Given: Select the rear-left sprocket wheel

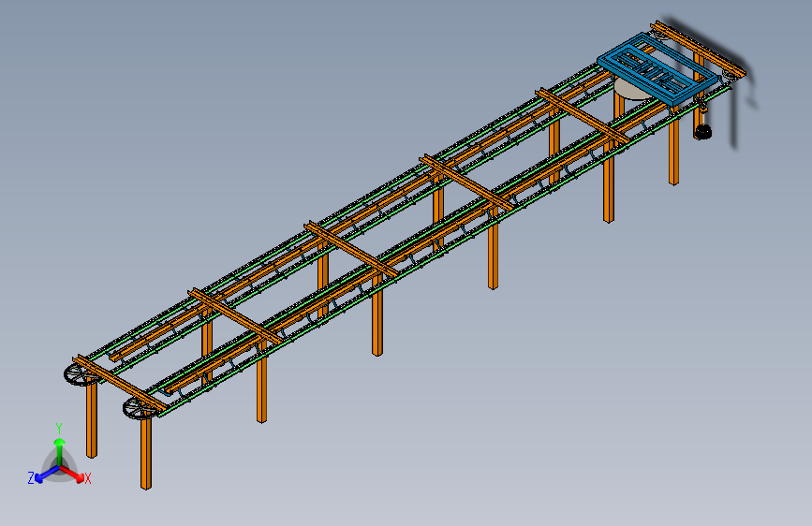Looking at the screenshot, I should click(81, 373).
